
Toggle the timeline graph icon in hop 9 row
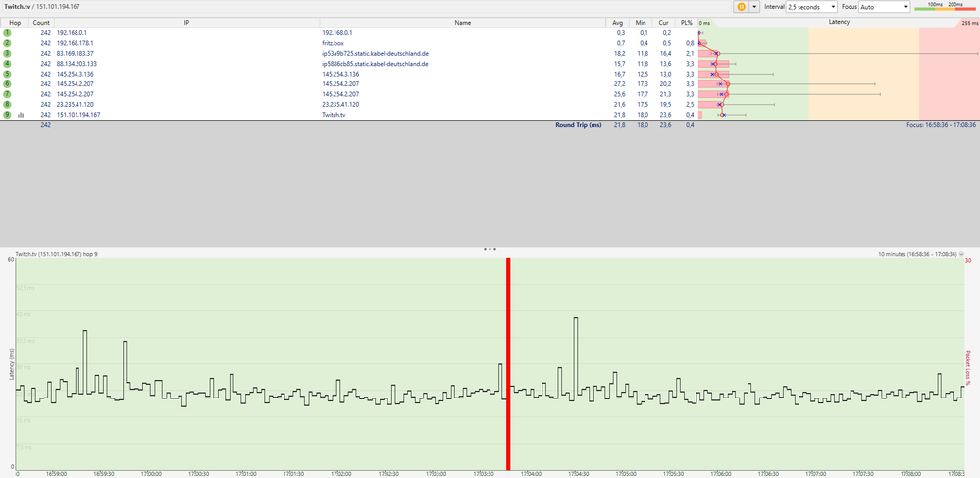click(22, 115)
